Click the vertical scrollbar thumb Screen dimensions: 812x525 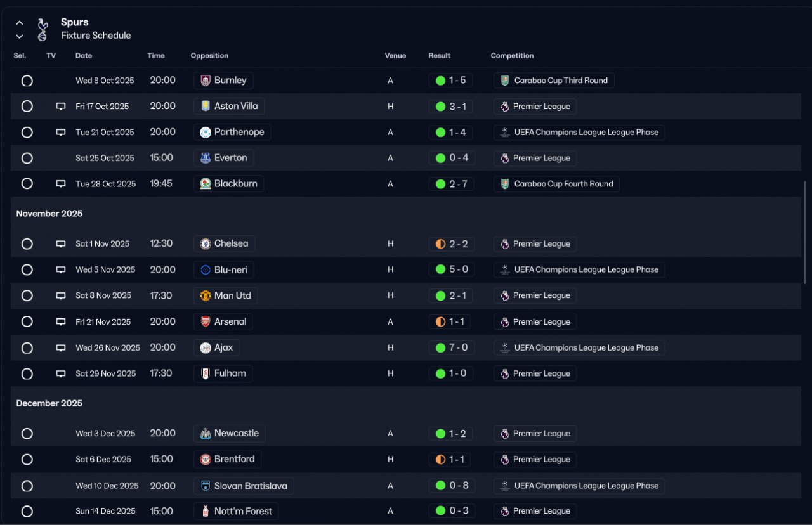805,232
